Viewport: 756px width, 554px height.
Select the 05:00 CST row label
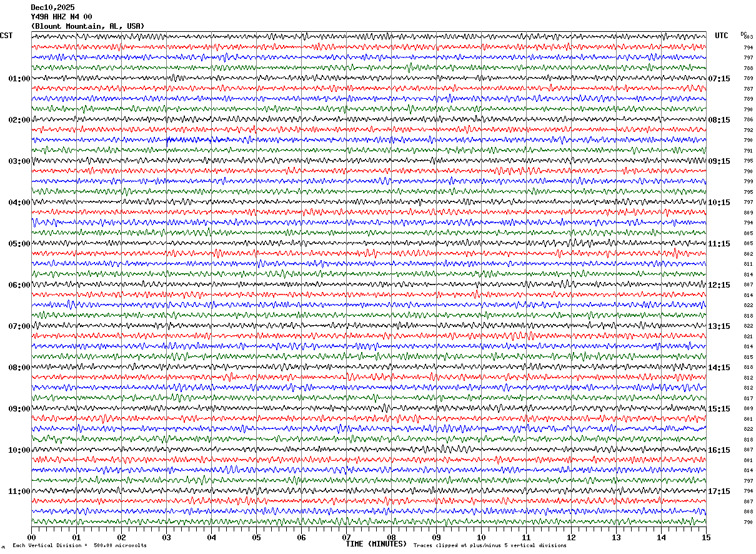[x=19, y=244]
